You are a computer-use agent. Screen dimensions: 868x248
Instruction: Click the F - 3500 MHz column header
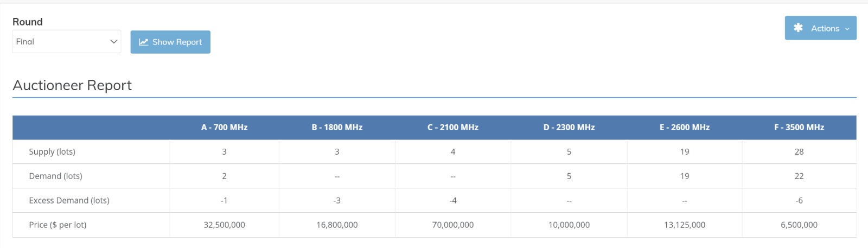coord(799,128)
